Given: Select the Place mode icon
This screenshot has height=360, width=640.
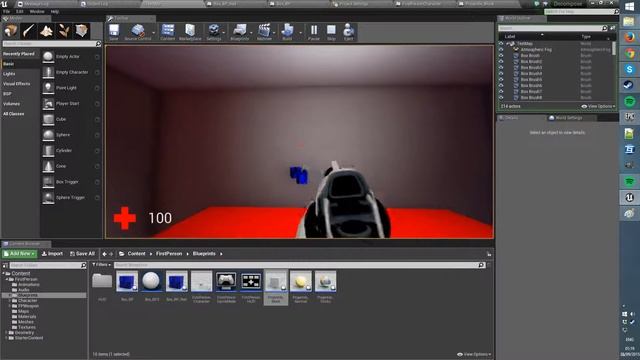Looking at the screenshot, I should (11, 31).
